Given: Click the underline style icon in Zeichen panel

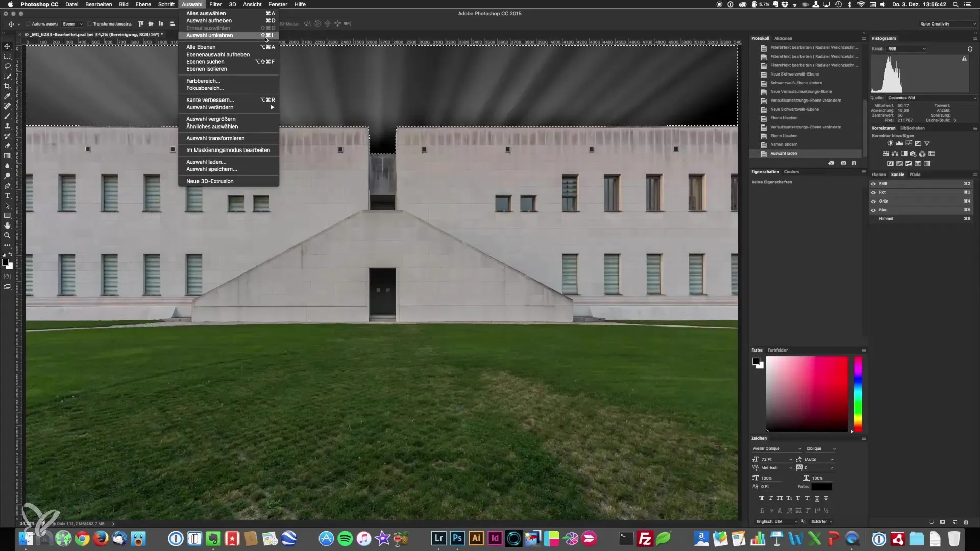Looking at the screenshot, I should [817, 498].
